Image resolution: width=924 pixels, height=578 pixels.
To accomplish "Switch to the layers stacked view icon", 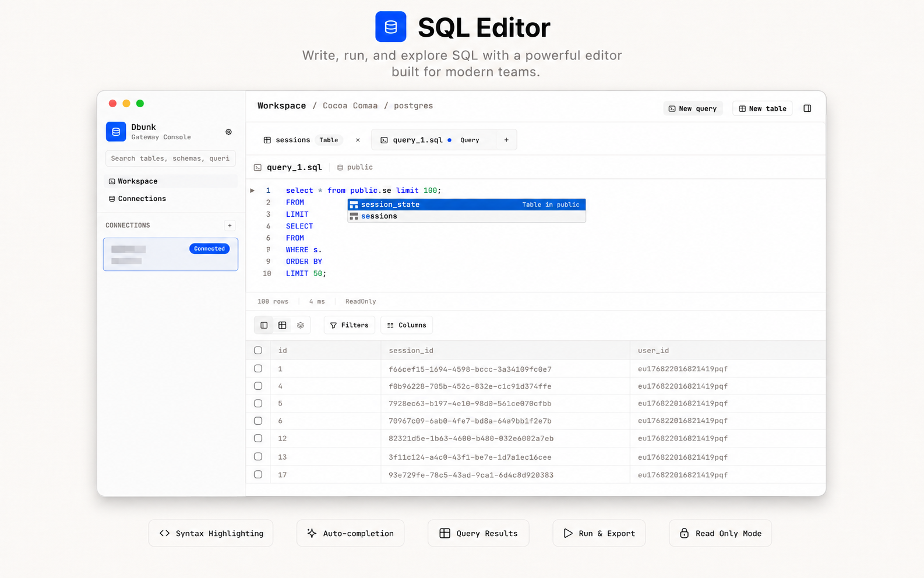I will click(x=301, y=325).
